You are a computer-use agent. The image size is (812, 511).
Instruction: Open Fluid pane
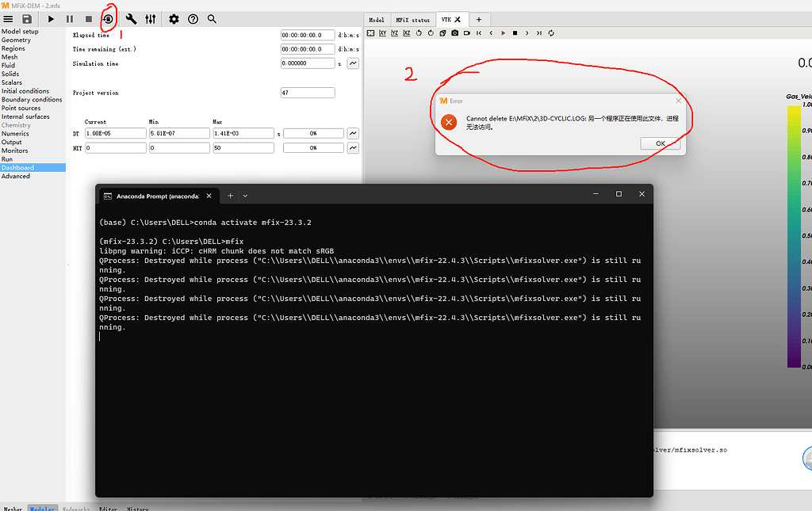pyautogui.click(x=8, y=66)
